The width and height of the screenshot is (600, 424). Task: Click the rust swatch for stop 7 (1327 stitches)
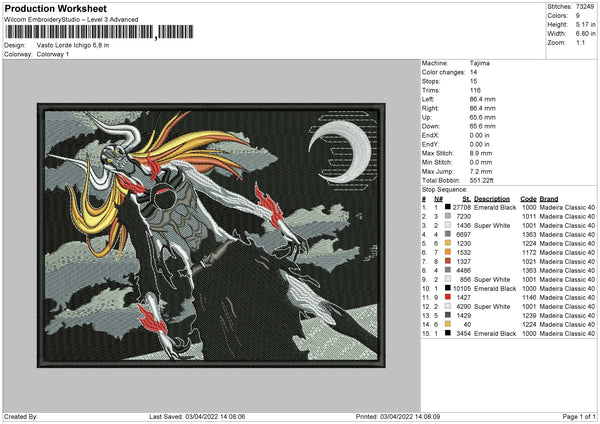[x=447, y=261]
